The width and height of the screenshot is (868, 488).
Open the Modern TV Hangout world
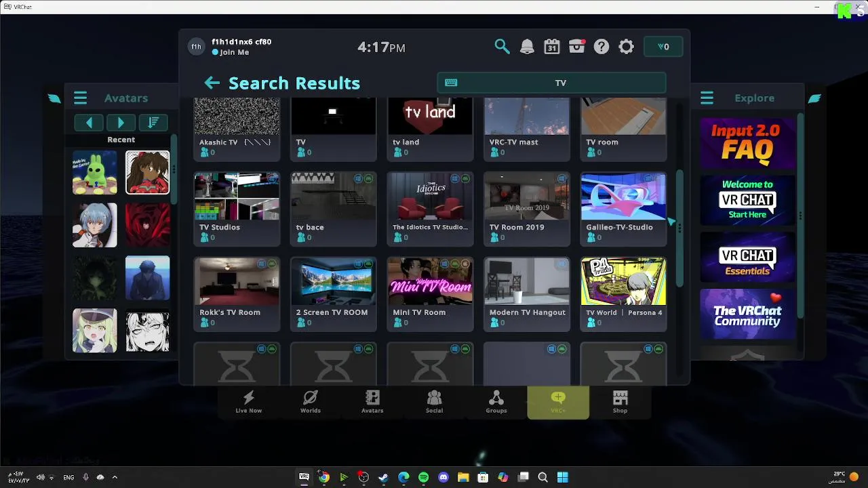(x=527, y=294)
